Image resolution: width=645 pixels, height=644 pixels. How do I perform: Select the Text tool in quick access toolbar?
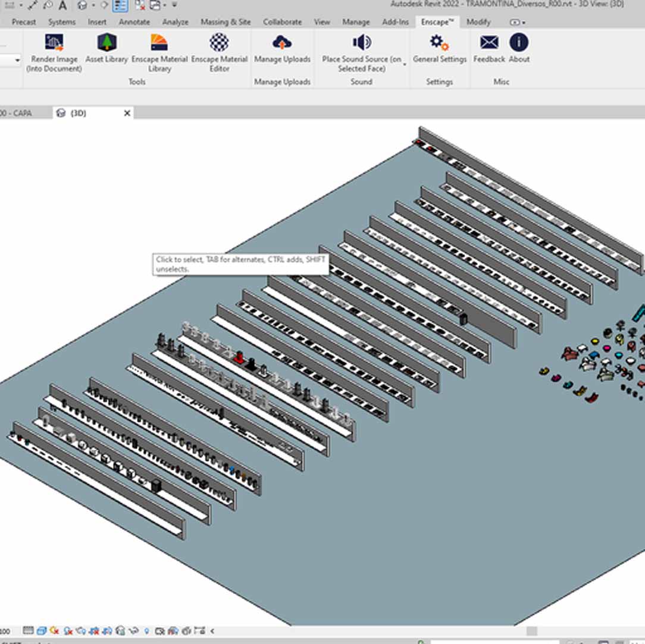coord(62,5)
